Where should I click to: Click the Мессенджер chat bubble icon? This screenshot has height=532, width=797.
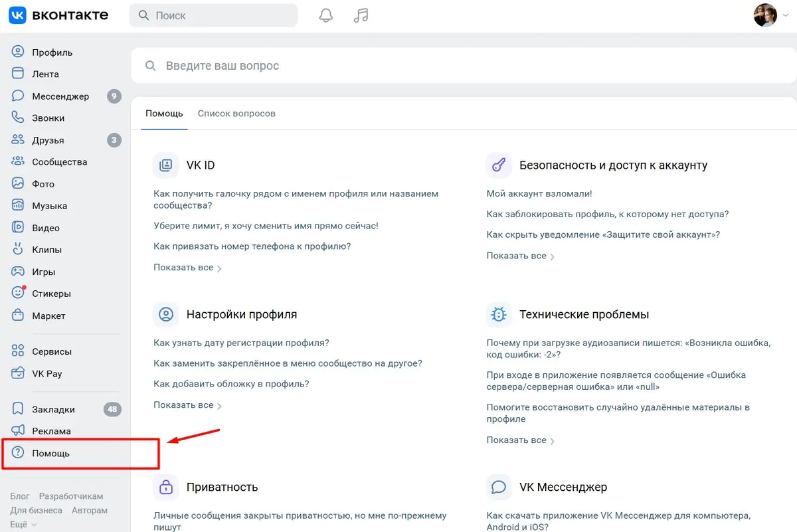tap(18, 96)
